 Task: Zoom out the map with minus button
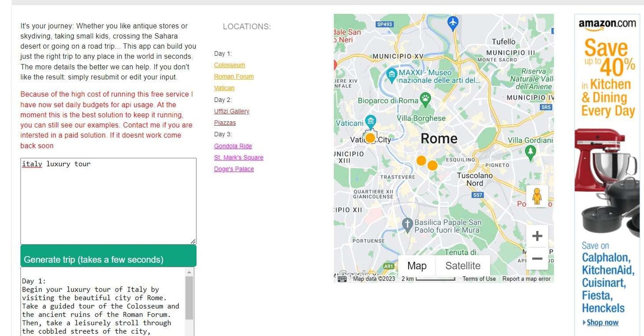(x=537, y=259)
